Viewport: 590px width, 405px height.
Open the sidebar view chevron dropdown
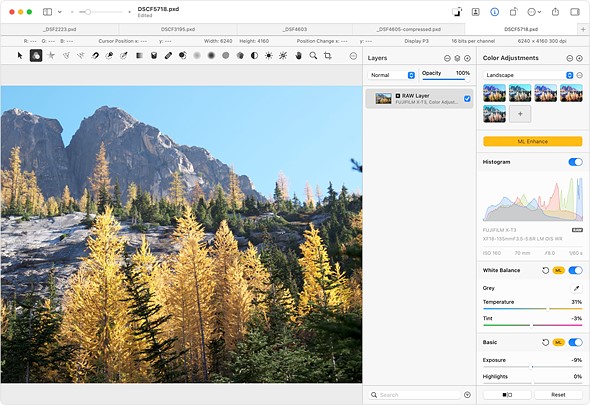(59, 12)
